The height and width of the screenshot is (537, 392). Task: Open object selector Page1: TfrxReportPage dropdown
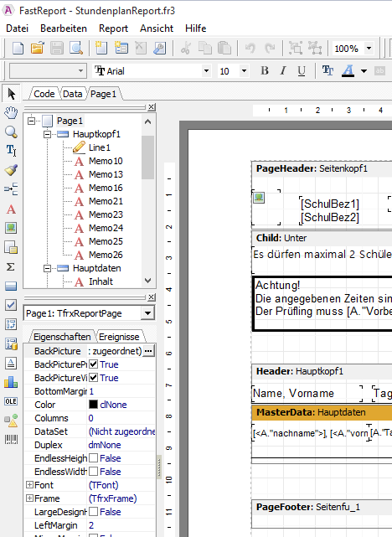click(x=148, y=313)
